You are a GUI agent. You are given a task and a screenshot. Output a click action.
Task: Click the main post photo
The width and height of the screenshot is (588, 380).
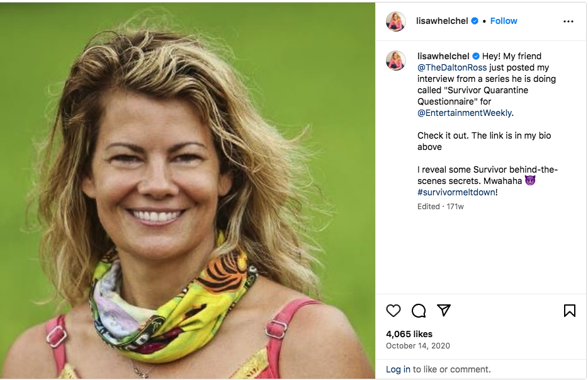[188, 190]
